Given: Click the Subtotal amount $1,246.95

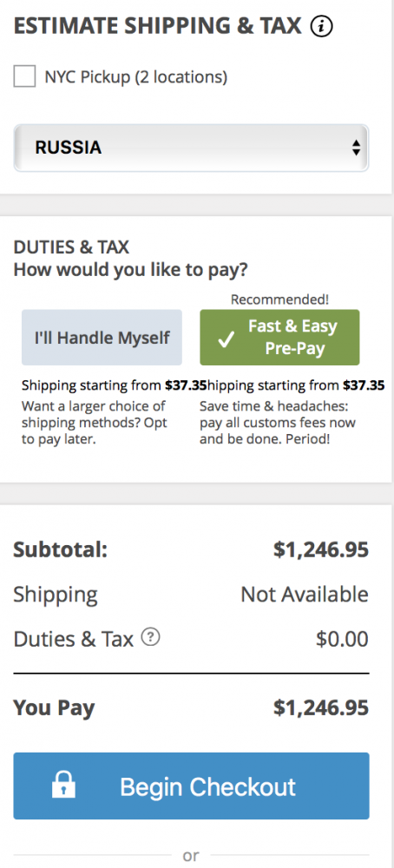Looking at the screenshot, I should click(321, 549).
